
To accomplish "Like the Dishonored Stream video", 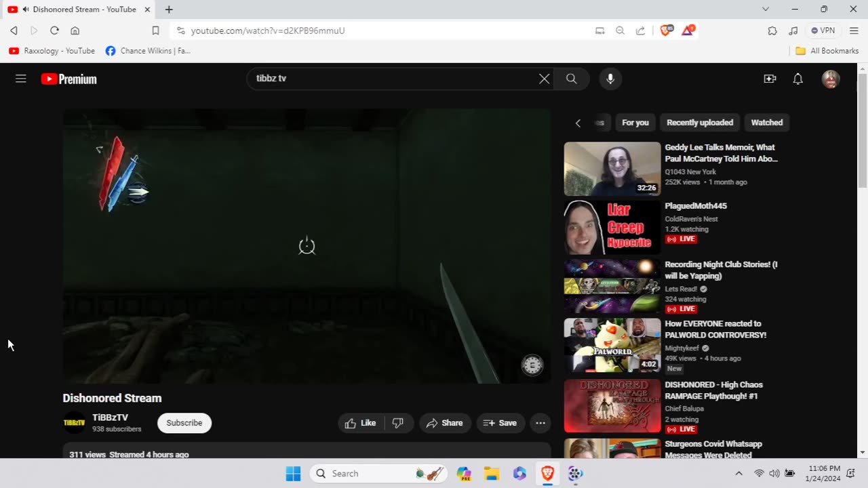I will 361,423.
